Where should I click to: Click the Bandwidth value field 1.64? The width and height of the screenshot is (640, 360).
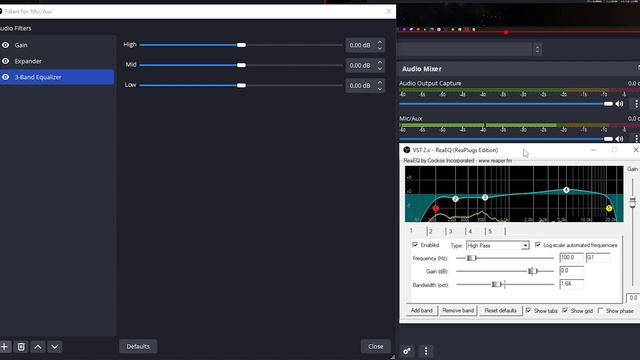[571, 284]
